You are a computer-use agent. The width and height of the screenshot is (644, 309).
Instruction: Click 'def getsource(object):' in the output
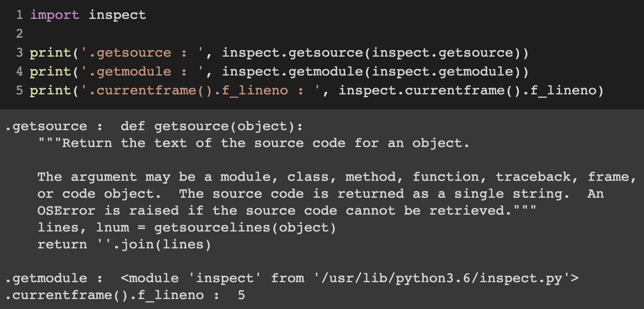[x=211, y=126]
